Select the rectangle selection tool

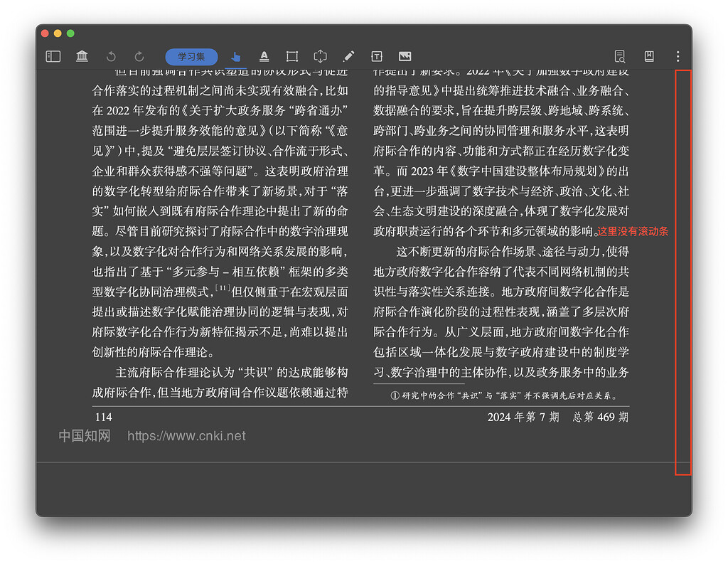(291, 56)
